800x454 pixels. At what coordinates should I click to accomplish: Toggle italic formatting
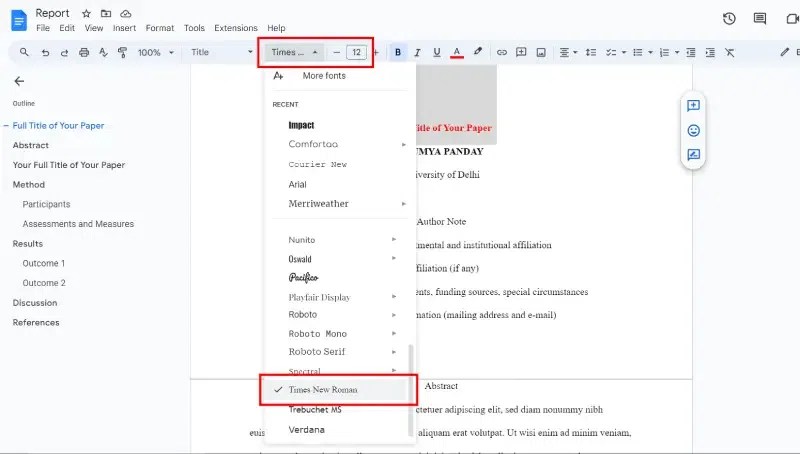[417, 52]
